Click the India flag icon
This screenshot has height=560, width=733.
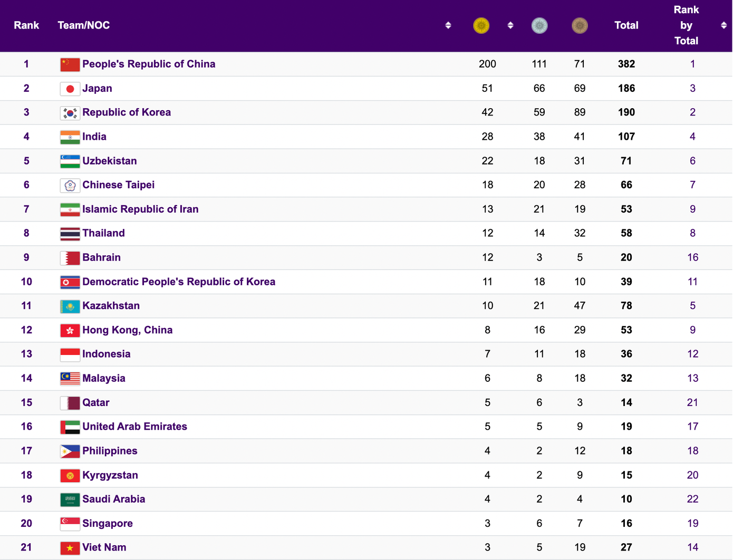[x=70, y=137]
